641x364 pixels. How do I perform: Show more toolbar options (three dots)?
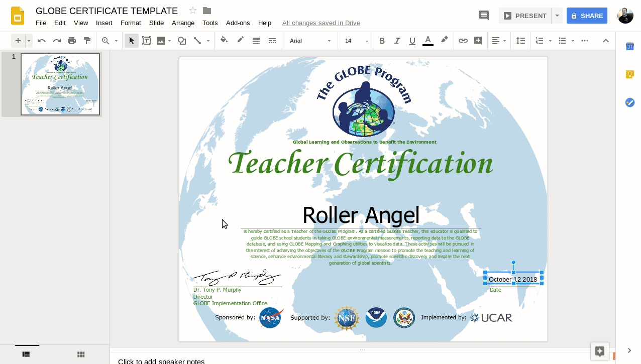pyautogui.click(x=585, y=41)
